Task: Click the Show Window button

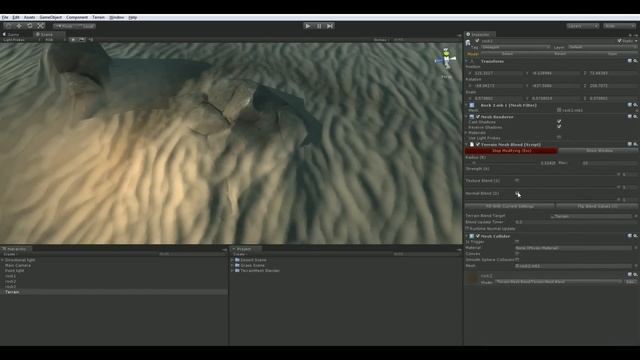Action: 599,151
